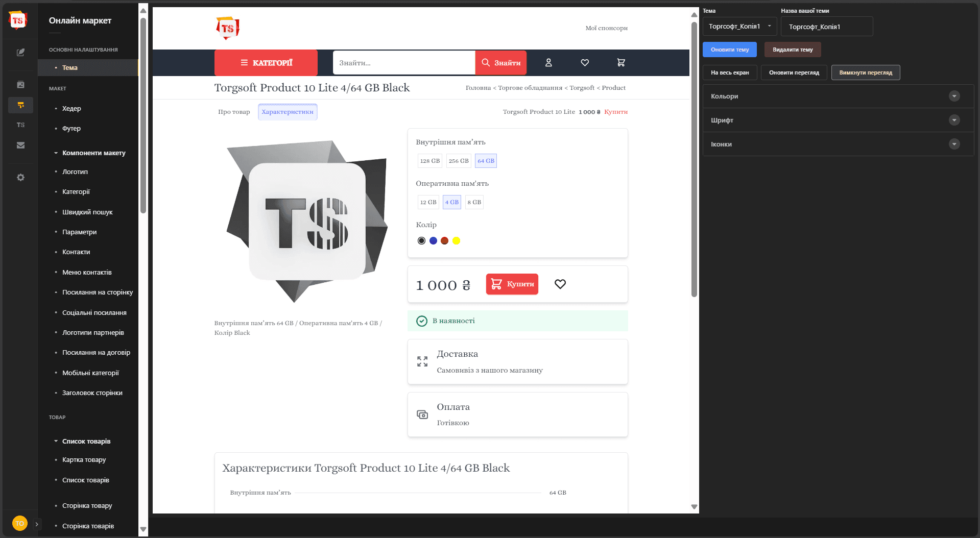This screenshot has width=980, height=538.
Task: Click the Вимкнути перегляд button
Action: [x=866, y=72]
